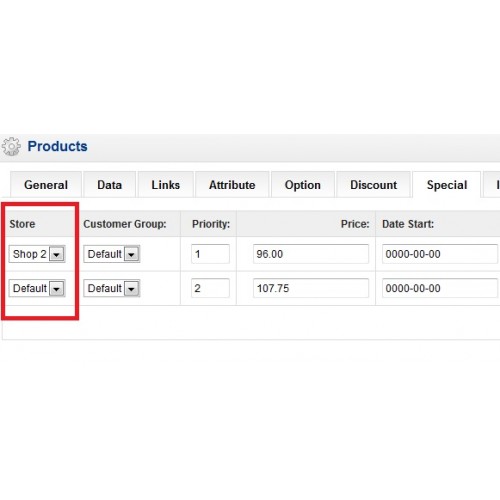Screen dimensions: 500x500
Task: Focus the price field showing 107.75
Action: (x=311, y=288)
